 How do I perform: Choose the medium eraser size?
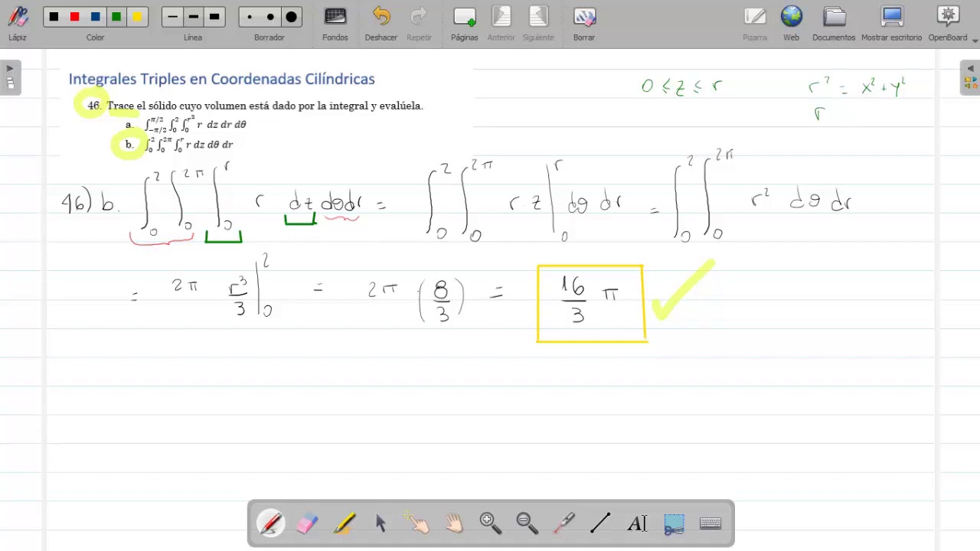coord(270,17)
